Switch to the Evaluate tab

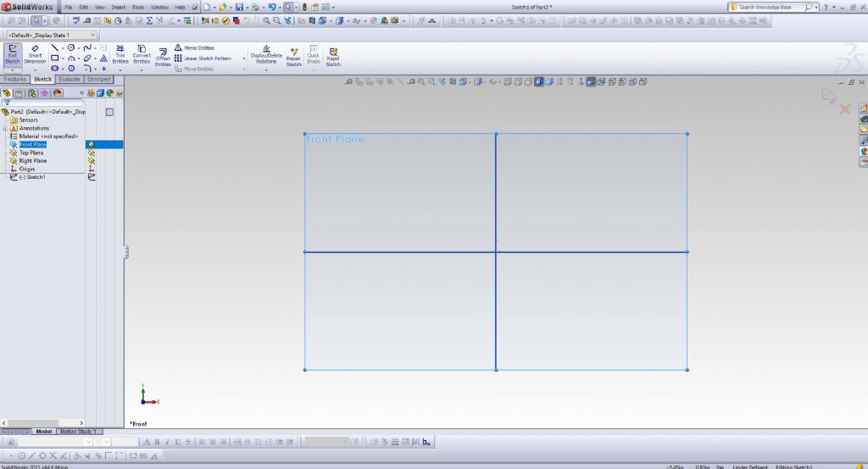click(70, 80)
